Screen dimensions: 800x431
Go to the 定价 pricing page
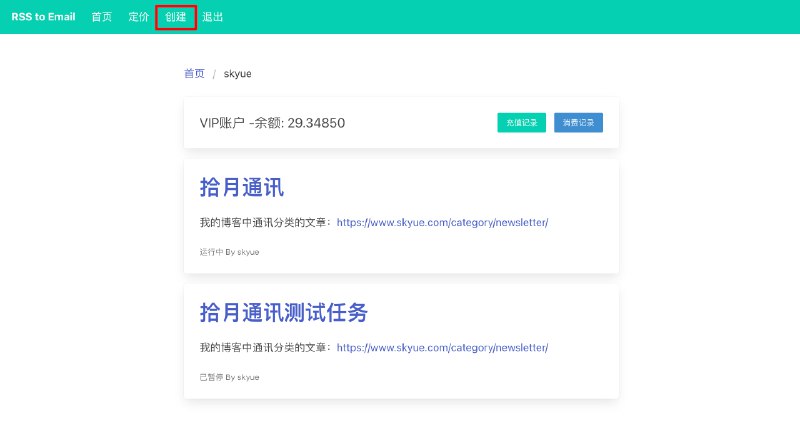pos(138,17)
